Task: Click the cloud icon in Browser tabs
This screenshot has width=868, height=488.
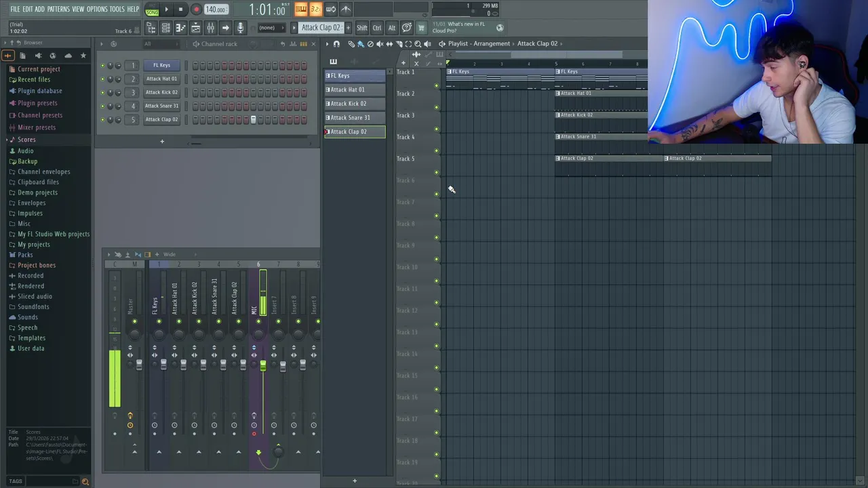Action: point(68,56)
